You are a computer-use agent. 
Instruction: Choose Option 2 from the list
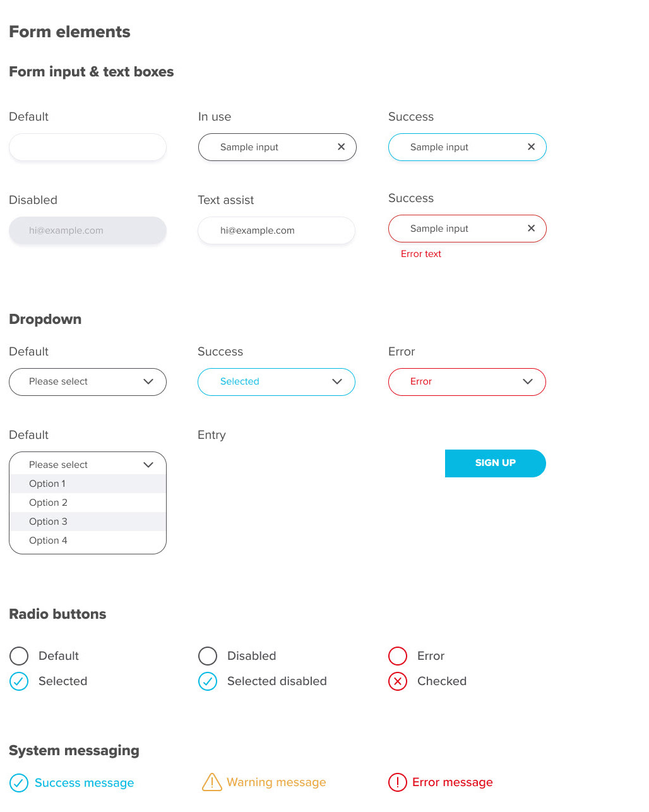point(49,503)
